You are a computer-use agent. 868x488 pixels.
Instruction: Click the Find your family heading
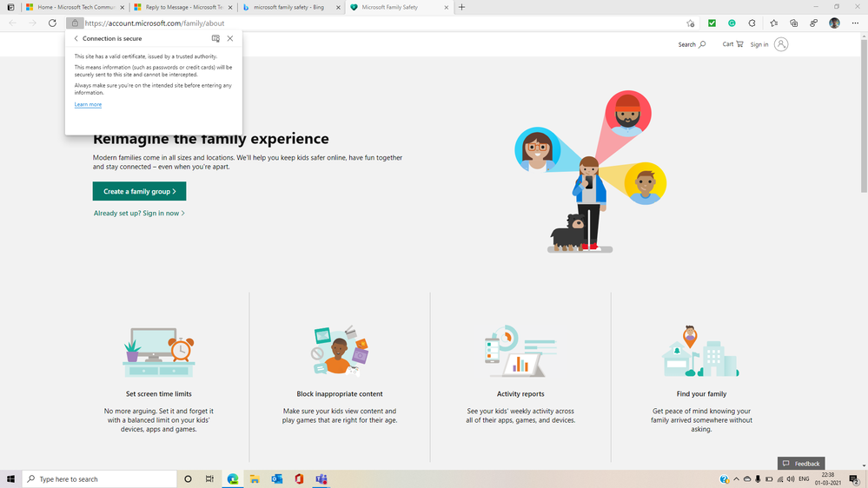click(x=701, y=394)
